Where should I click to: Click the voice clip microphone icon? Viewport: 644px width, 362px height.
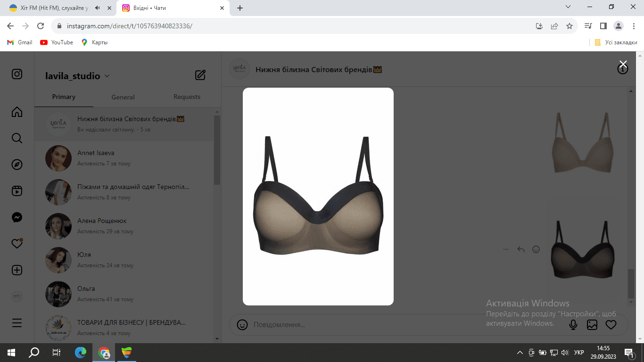[x=573, y=325]
